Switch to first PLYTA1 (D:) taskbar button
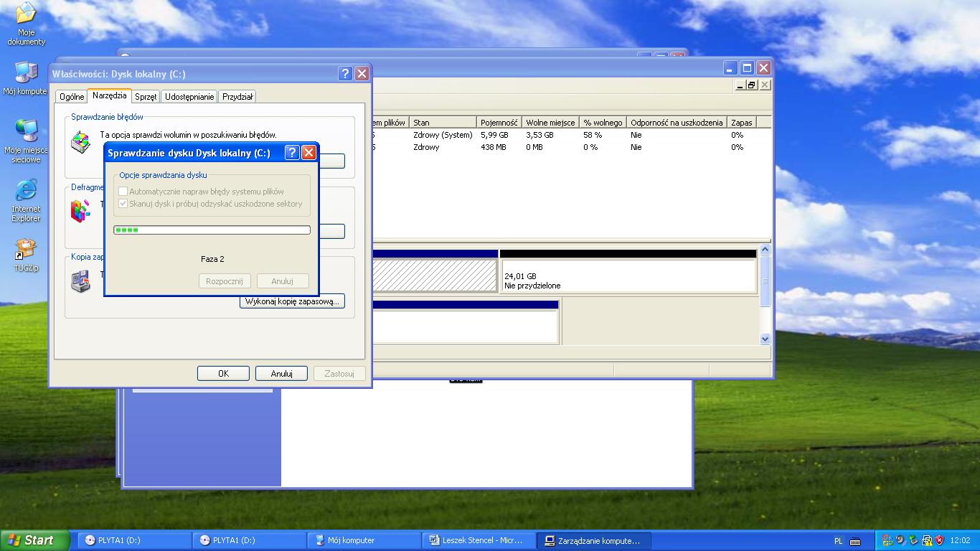The width and height of the screenshot is (980, 551). click(133, 540)
